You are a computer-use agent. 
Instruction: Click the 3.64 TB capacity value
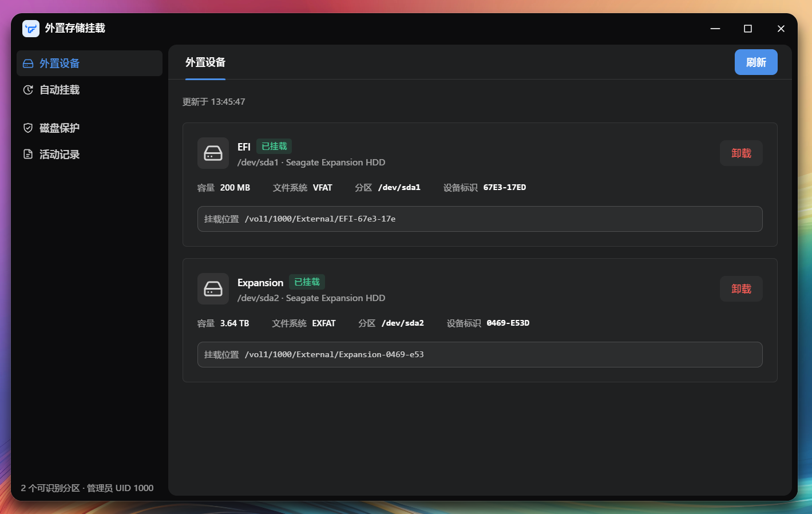[235, 323]
